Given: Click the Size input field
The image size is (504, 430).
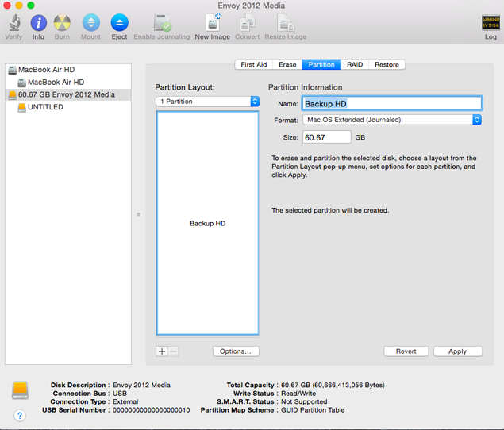Looking at the screenshot, I should click(326, 137).
